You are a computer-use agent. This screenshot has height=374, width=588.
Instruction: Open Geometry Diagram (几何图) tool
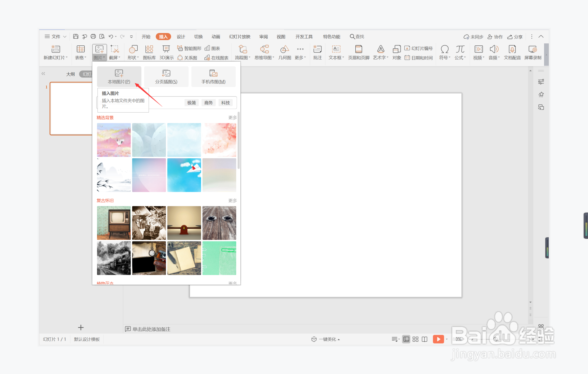coord(285,52)
